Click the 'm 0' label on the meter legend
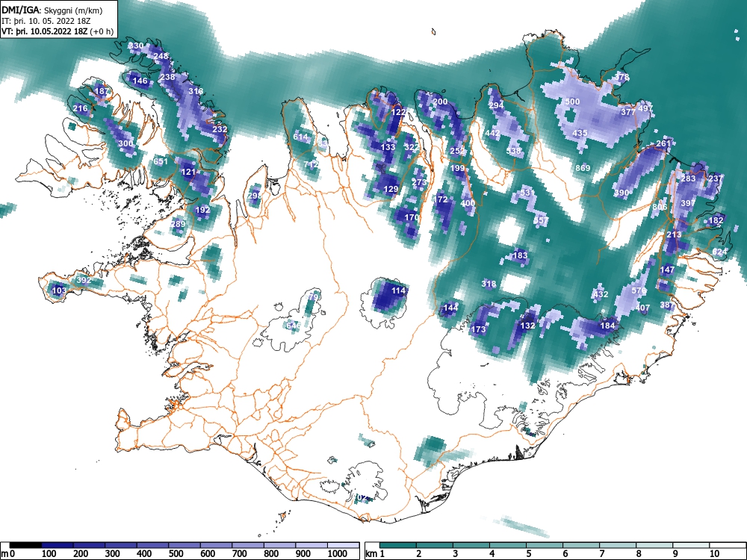 tap(8, 554)
